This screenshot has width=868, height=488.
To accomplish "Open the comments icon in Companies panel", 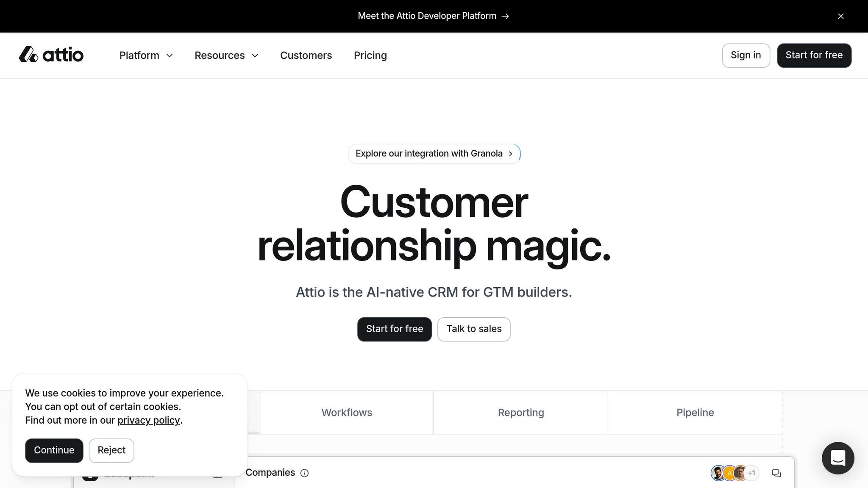I will click(x=776, y=473).
